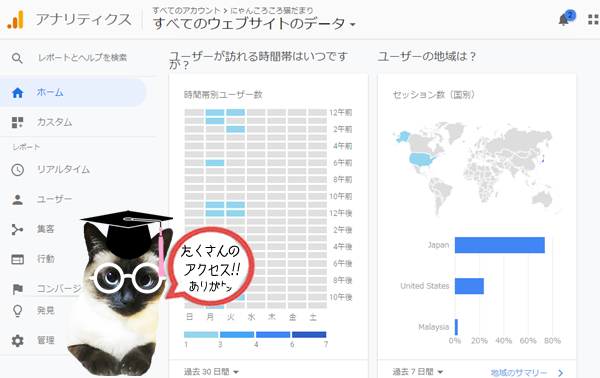Click the Japan country label
600x378 pixels.
[x=439, y=245]
